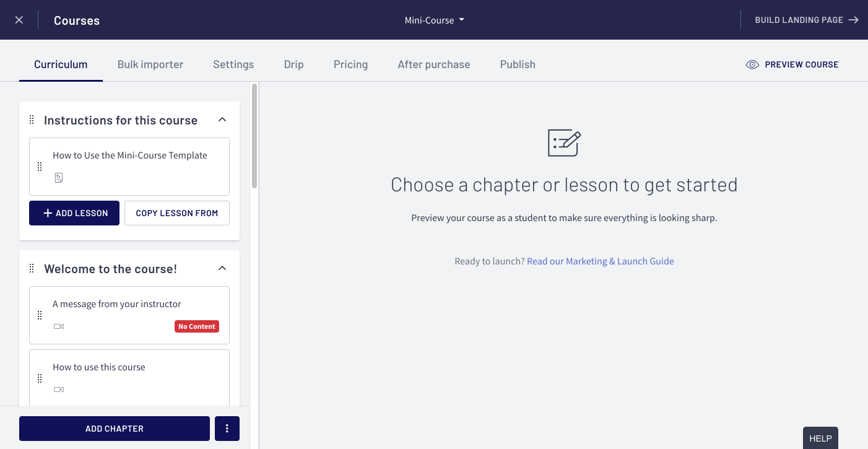Collapse the Welcome to the course section
This screenshot has width=868, height=449.
pyautogui.click(x=222, y=268)
